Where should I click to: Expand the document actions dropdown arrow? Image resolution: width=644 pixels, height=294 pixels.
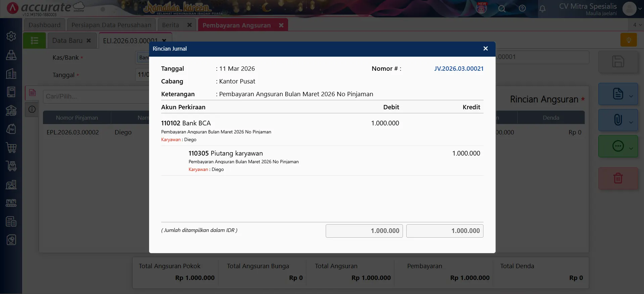631,96
